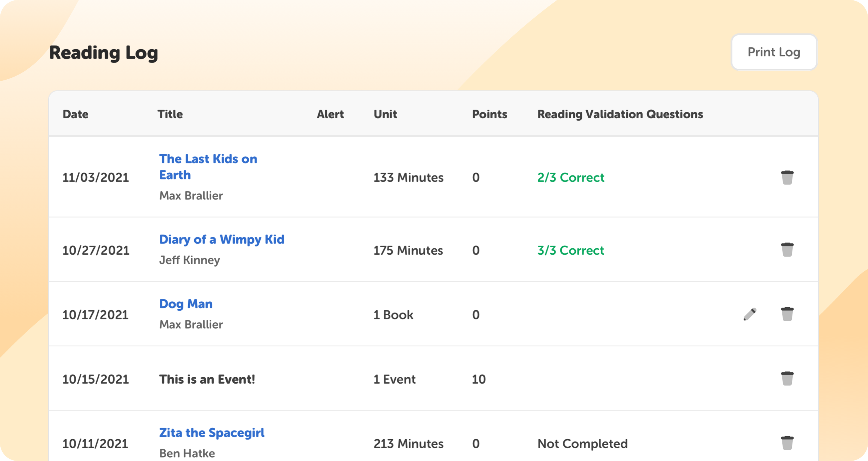Image resolution: width=868 pixels, height=461 pixels.
Task: Select the date 10/17/2021
Action: point(95,315)
